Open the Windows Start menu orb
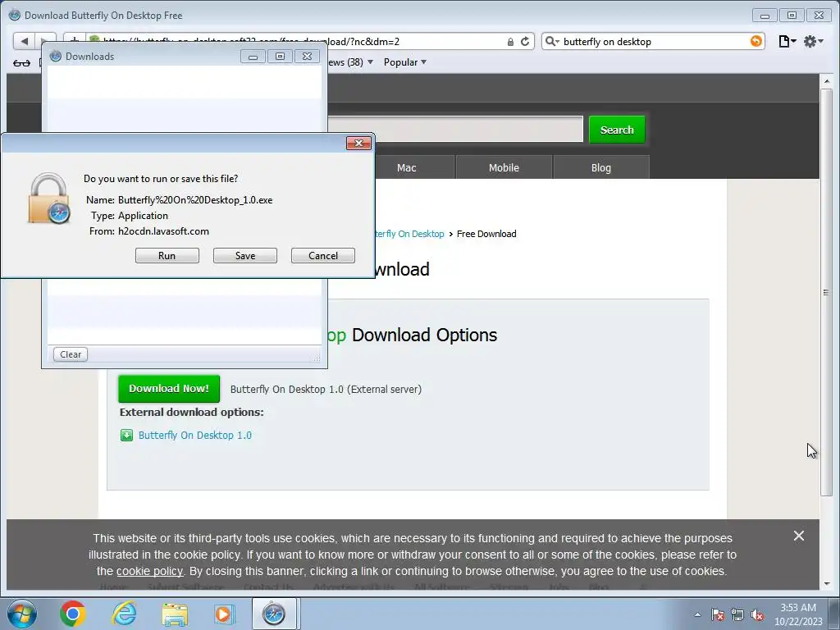This screenshot has height=630, width=840. (x=21, y=614)
